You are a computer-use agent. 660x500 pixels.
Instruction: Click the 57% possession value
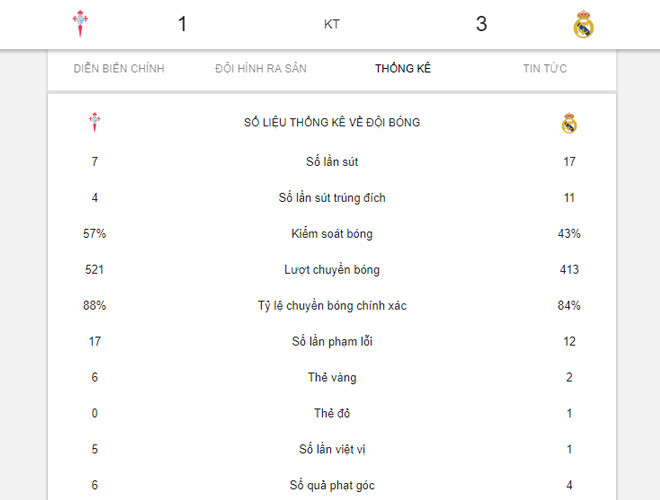[94, 234]
